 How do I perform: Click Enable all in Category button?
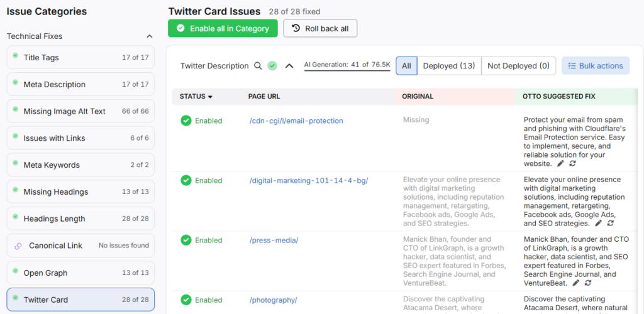coord(223,28)
